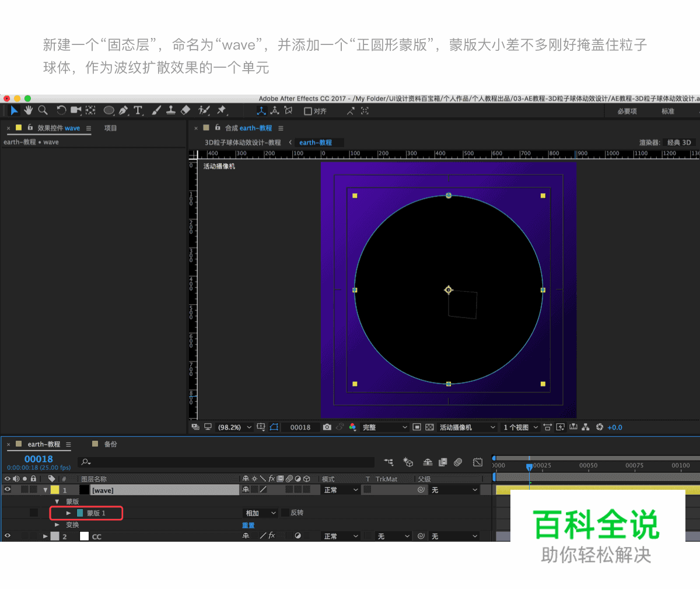Select the Pen tool

(123, 110)
